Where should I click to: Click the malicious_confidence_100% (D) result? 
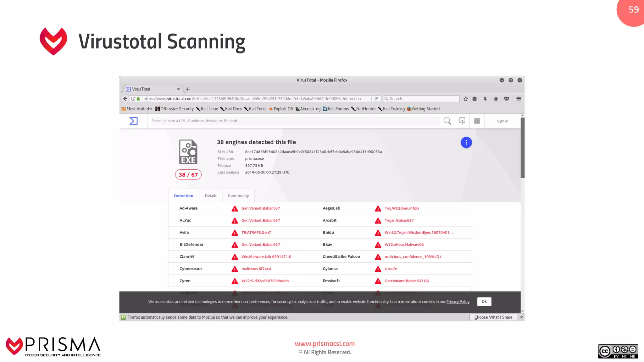click(413, 257)
